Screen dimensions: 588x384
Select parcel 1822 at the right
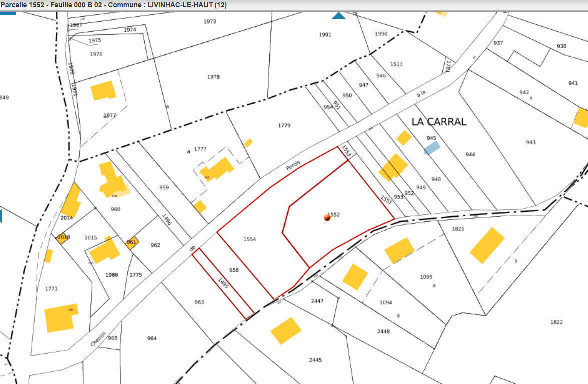coord(556,322)
